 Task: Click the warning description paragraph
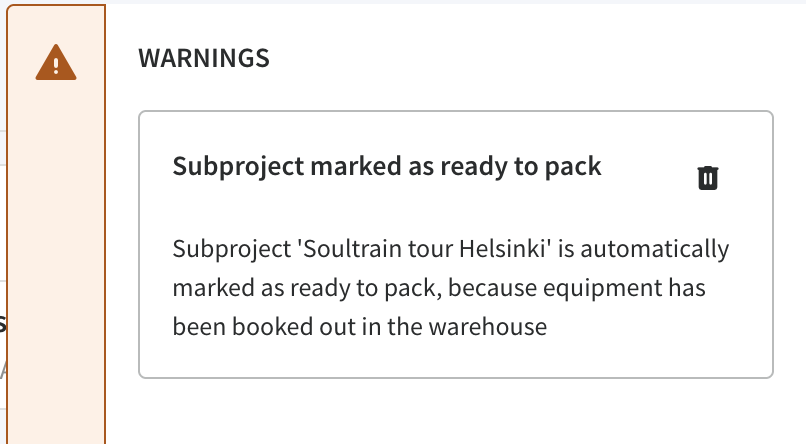tap(450, 288)
